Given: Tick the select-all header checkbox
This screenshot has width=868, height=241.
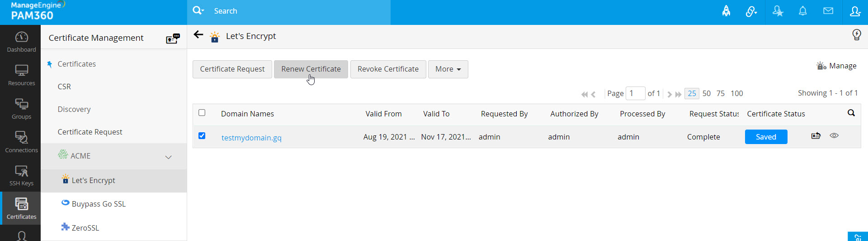Looking at the screenshot, I should pyautogui.click(x=202, y=113).
